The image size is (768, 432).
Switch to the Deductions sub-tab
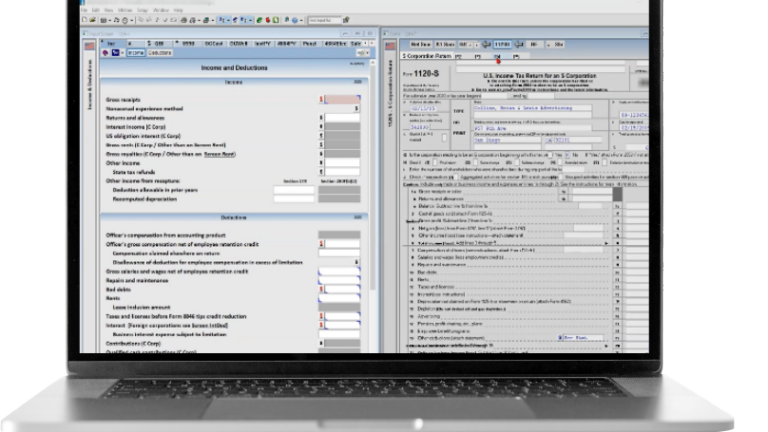click(x=162, y=53)
